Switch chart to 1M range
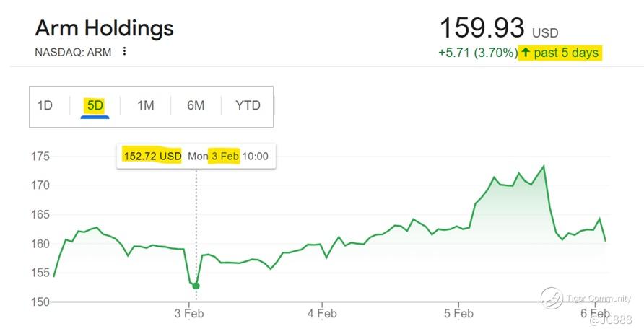This screenshot has width=644, height=334. coord(145,105)
